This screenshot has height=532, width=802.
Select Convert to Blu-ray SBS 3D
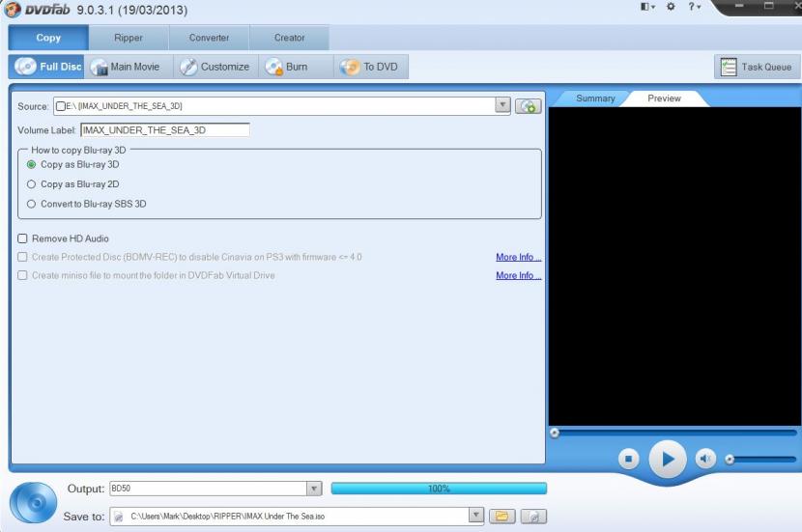87,204
